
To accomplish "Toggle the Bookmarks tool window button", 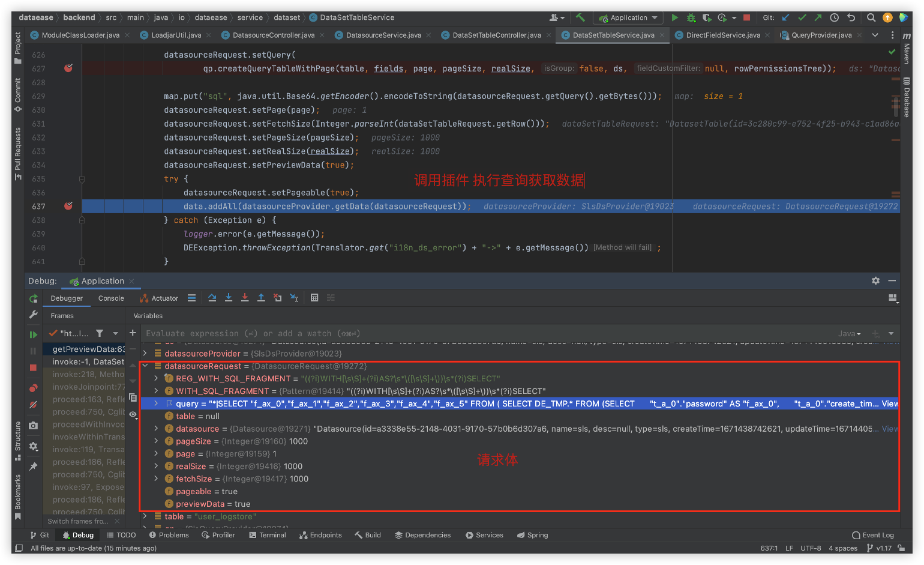I will [x=17, y=497].
